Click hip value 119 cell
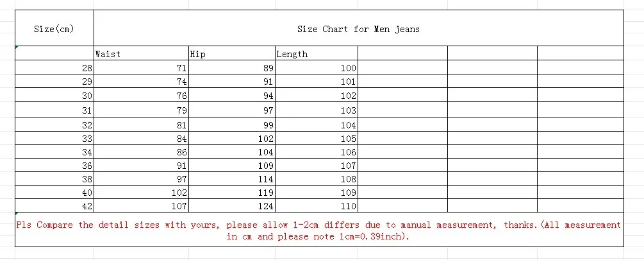Image resolution: width=644 pixels, height=260 pixels. click(x=231, y=193)
